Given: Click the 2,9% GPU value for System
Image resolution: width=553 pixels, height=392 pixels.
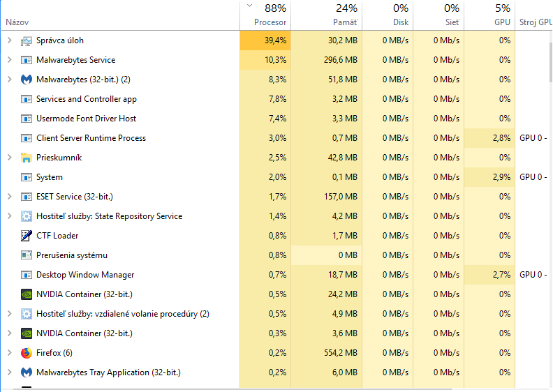Looking at the screenshot, I should click(x=501, y=177).
